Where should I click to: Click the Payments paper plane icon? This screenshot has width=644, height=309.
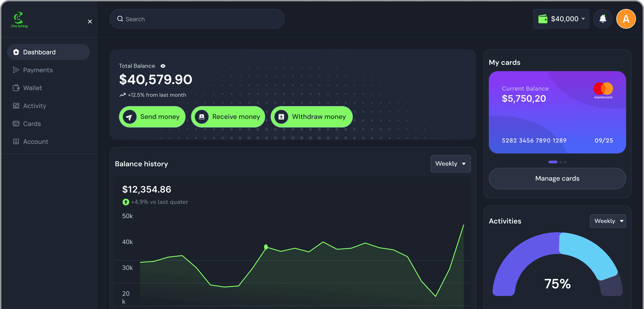16,70
